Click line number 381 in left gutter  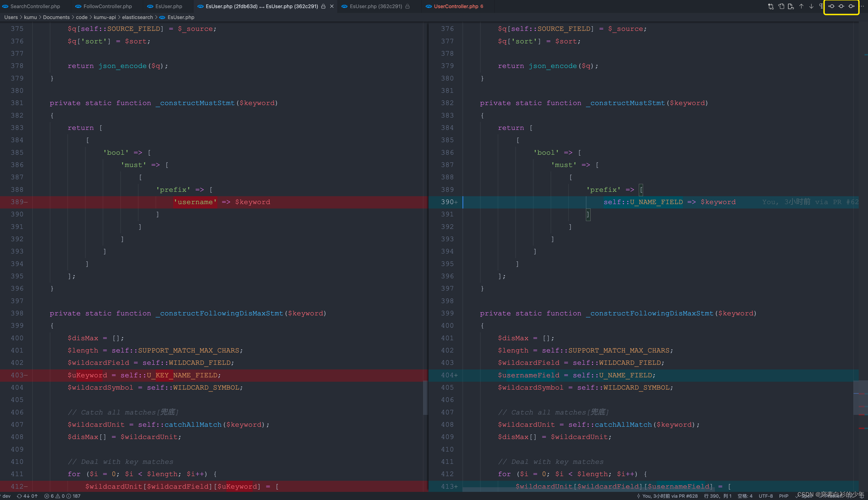[x=17, y=103]
